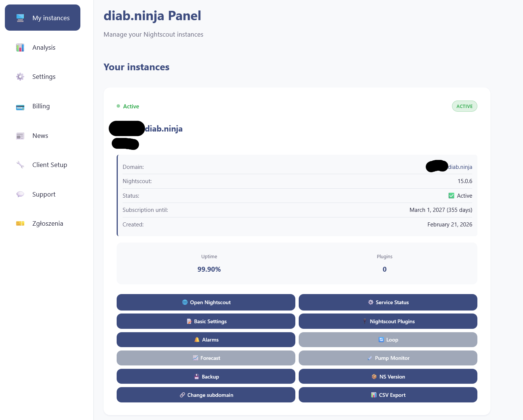Click the credit card icon beside Billing
Screen dimensions: 523x420
[20, 107]
